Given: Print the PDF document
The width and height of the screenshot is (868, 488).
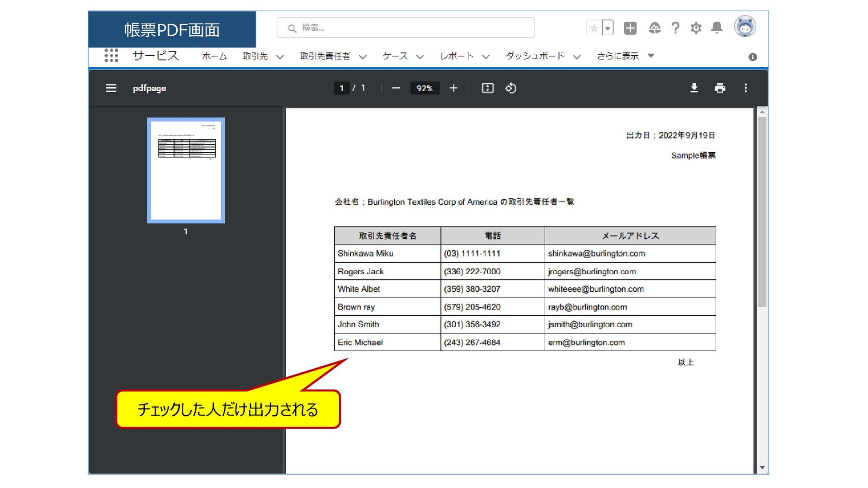Looking at the screenshot, I should (x=720, y=88).
